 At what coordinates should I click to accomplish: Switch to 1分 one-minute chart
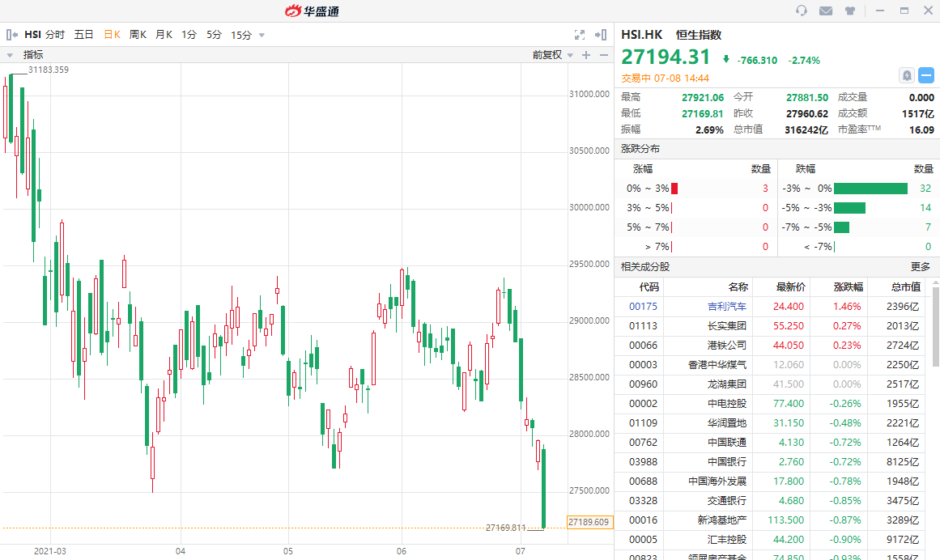click(189, 35)
